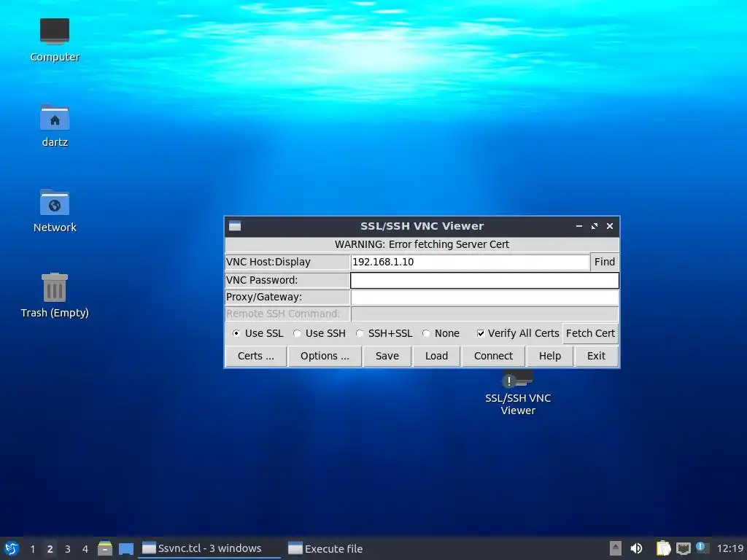747x560 pixels.
Task: Switch to workspace 1
Action: [x=32, y=548]
